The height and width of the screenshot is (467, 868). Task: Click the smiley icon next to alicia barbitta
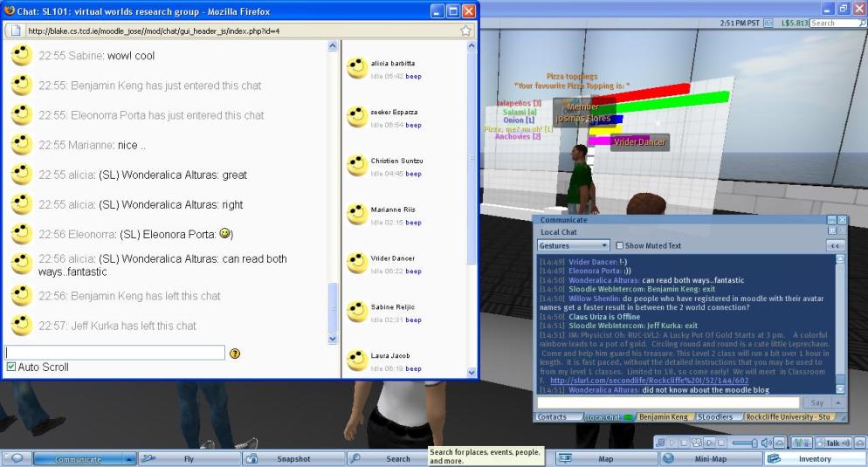[x=356, y=68]
